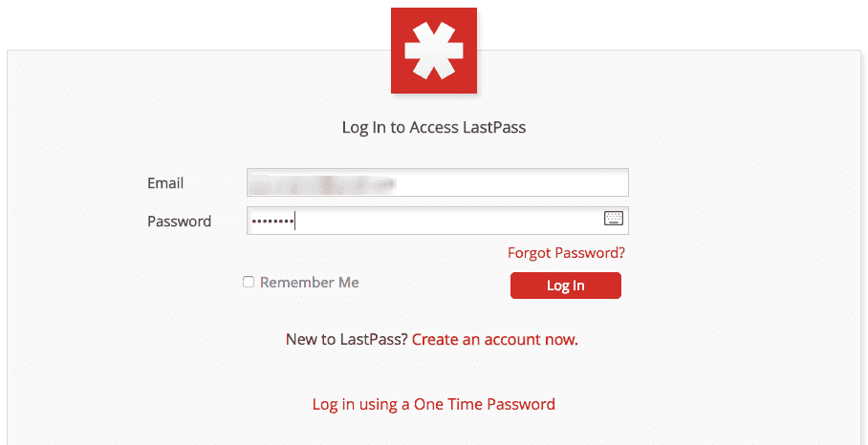Click the New to LastPass? text
The height and width of the screenshot is (445, 868).
(347, 339)
